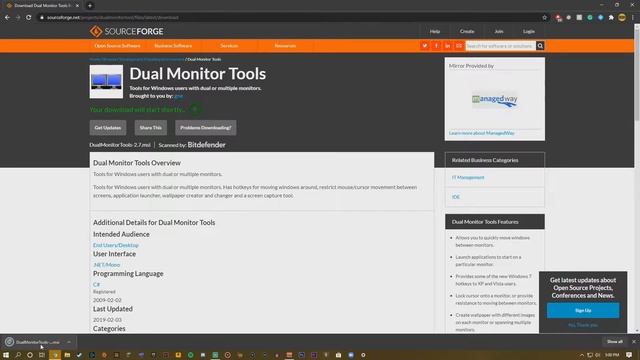The width and height of the screenshot is (640, 360).
Task: Click the Dual Monitor Tools project icon
Action: pos(106,82)
